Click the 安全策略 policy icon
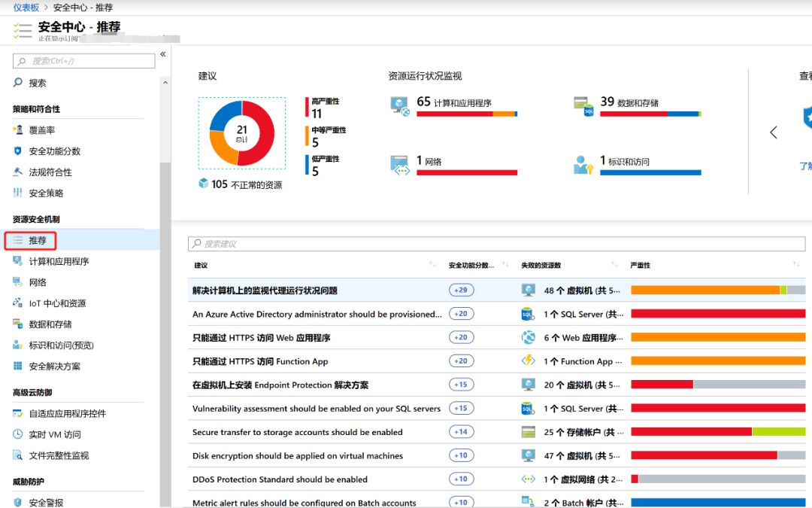 pos(18,193)
